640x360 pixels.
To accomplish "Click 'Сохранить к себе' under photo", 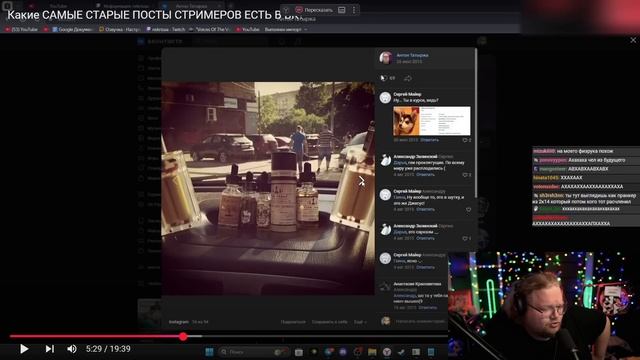I will [329, 322].
